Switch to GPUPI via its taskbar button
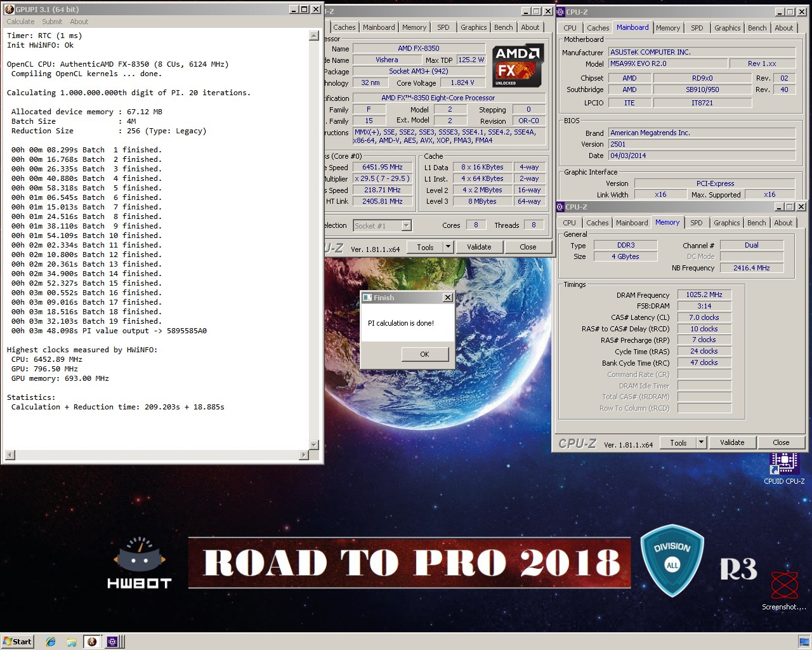This screenshot has height=650, width=812. pyautogui.click(x=92, y=642)
